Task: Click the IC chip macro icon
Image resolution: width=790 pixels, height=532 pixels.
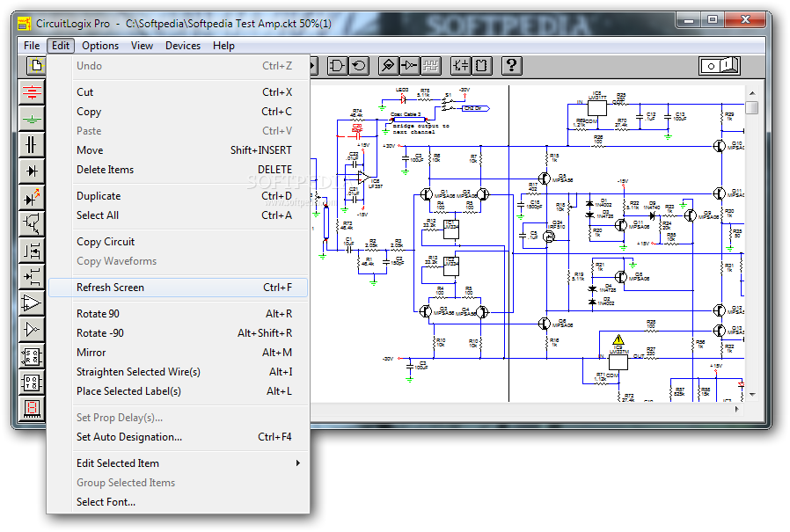Action: (x=482, y=65)
